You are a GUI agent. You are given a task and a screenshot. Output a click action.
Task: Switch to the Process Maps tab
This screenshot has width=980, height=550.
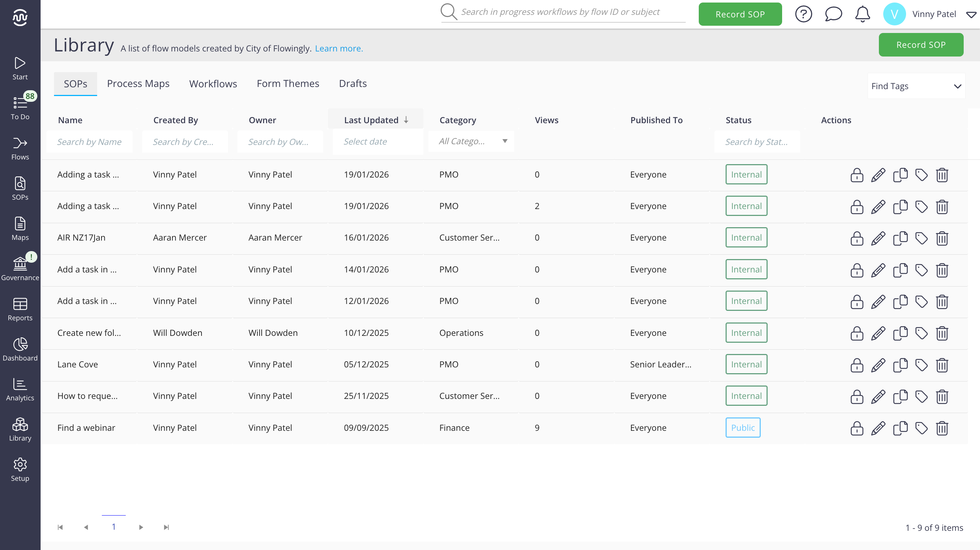[x=138, y=83]
